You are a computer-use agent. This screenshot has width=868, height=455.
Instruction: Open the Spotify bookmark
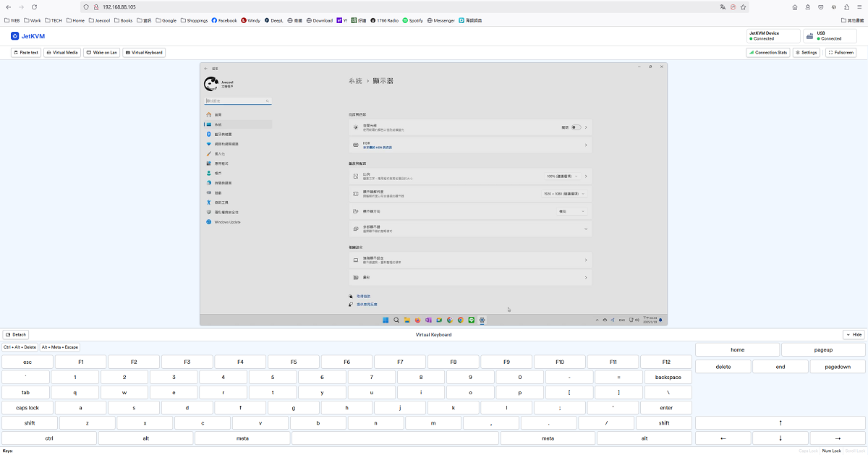(x=413, y=20)
